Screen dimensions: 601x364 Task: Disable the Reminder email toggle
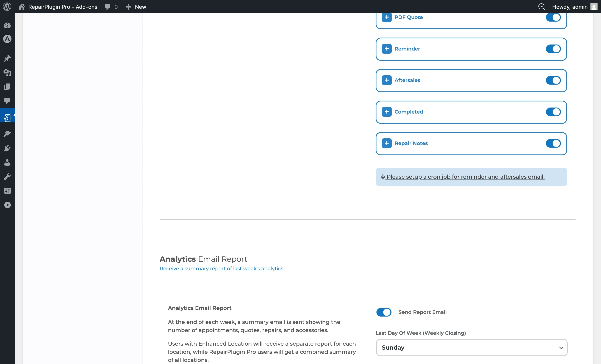553,49
